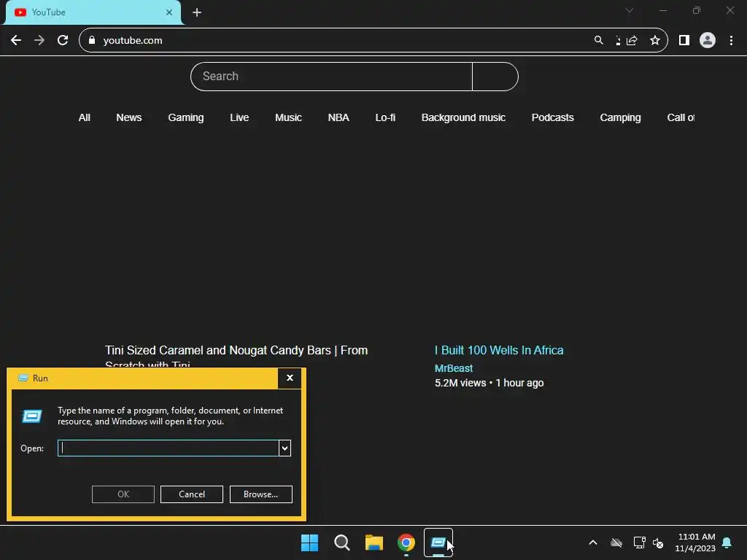The height and width of the screenshot is (560, 747).
Task: Open the tab search chevron
Action: [x=630, y=10]
